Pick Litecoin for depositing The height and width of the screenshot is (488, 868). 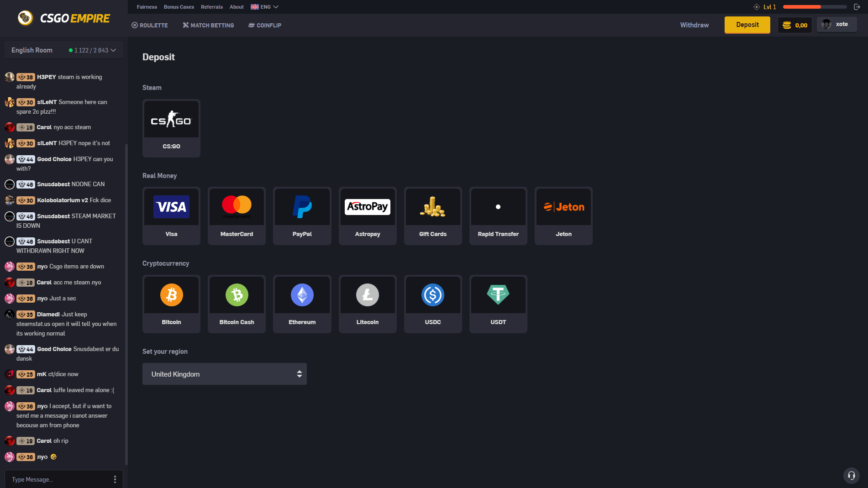point(367,304)
